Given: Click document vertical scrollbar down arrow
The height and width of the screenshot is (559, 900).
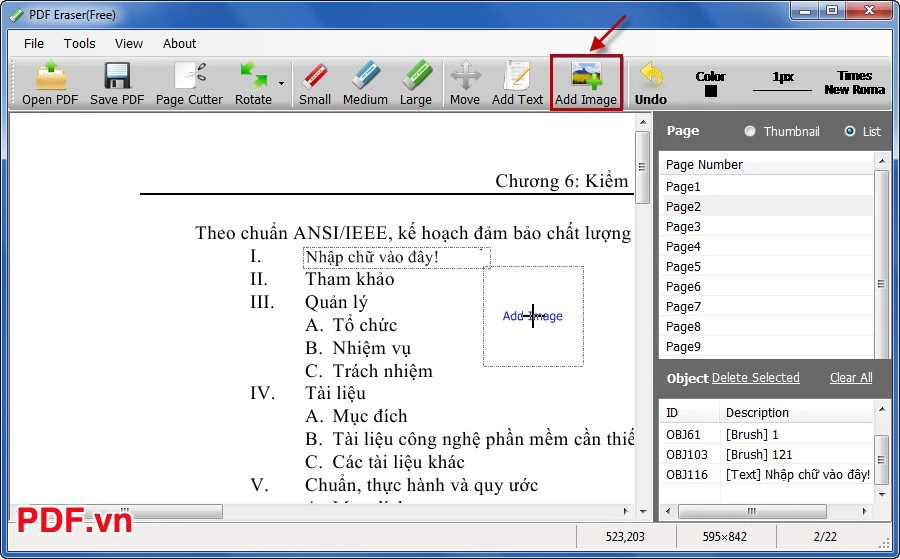Looking at the screenshot, I should pyautogui.click(x=643, y=511).
